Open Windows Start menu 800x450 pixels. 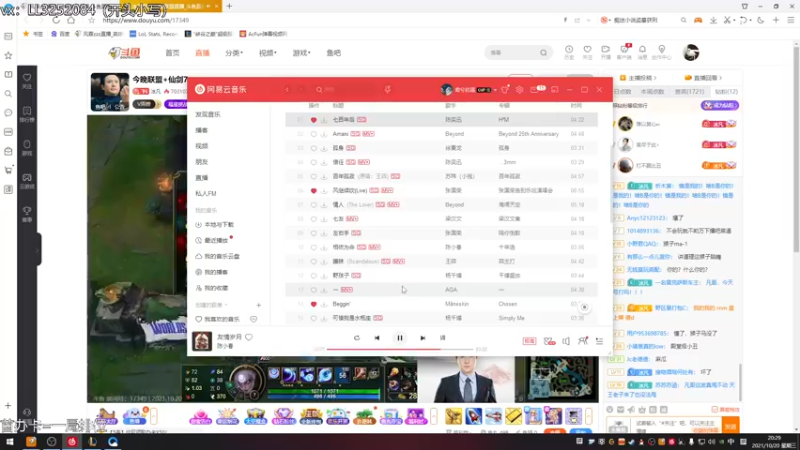pos(9,442)
